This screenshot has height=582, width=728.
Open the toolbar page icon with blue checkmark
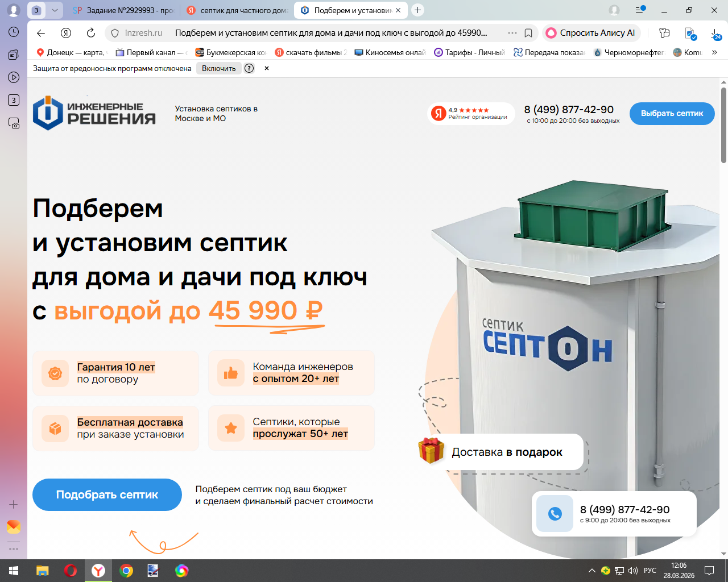pyautogui.click(x=690, y=34)
